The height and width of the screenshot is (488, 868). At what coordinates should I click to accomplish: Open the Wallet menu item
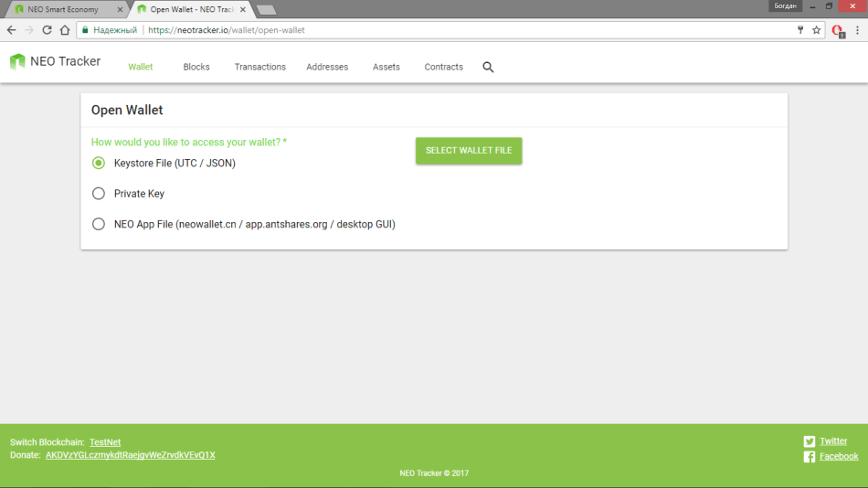click(141, 67)
